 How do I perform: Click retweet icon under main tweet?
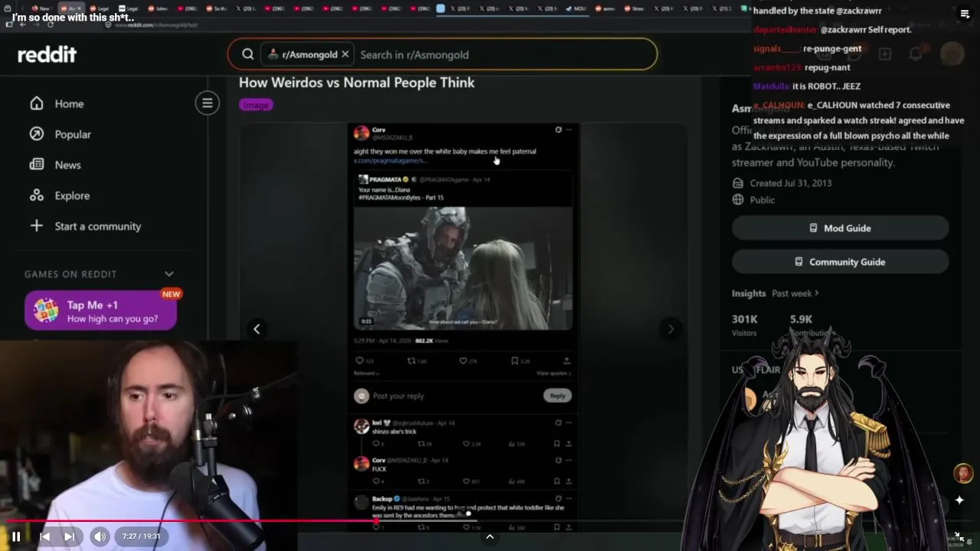411,360
